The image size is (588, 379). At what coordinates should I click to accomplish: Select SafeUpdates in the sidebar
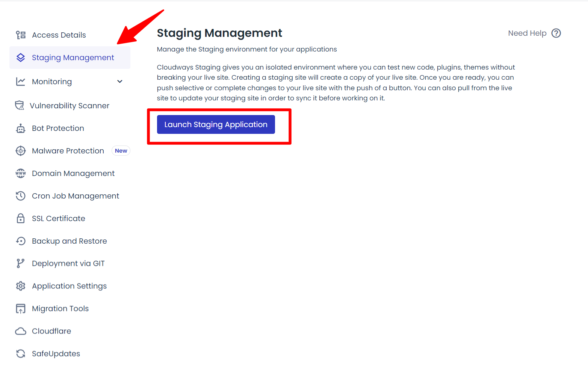56,354
